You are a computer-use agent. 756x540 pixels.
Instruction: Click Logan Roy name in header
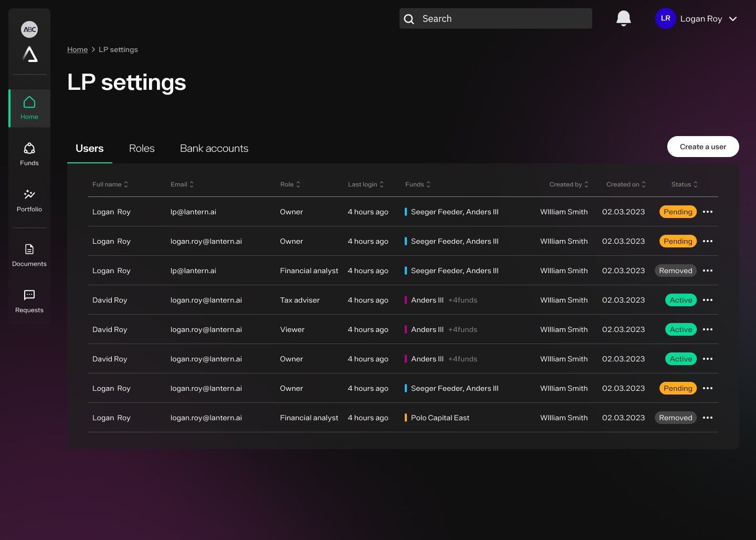click(x=701, y=19)
